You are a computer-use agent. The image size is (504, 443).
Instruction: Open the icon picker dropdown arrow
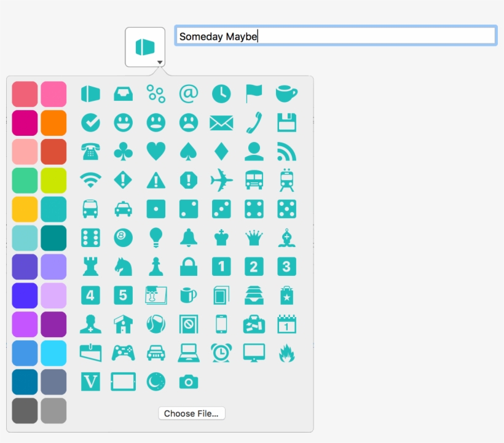click(159, 62)
